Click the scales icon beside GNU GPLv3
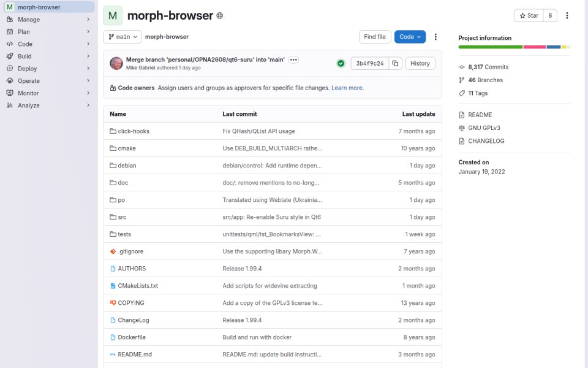 [462, 128]
